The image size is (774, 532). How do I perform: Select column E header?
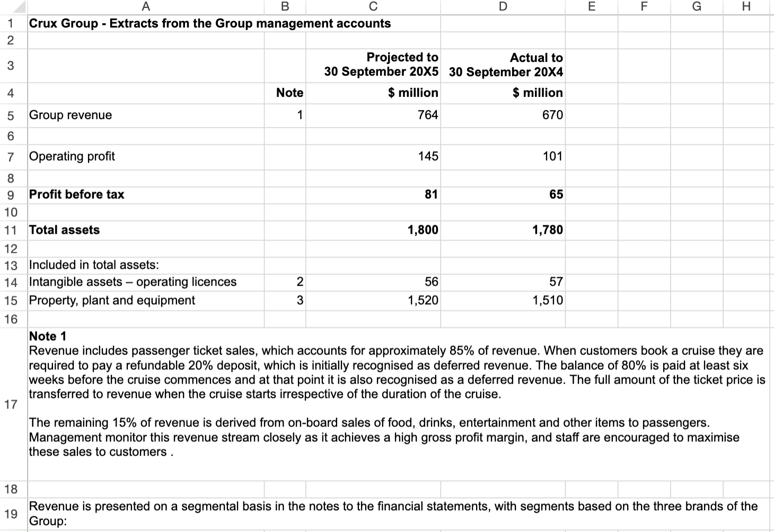click(591, 7)
